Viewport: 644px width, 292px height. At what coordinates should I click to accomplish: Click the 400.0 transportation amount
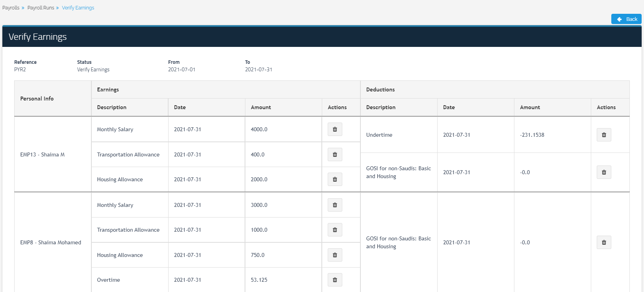pos(258,154)
